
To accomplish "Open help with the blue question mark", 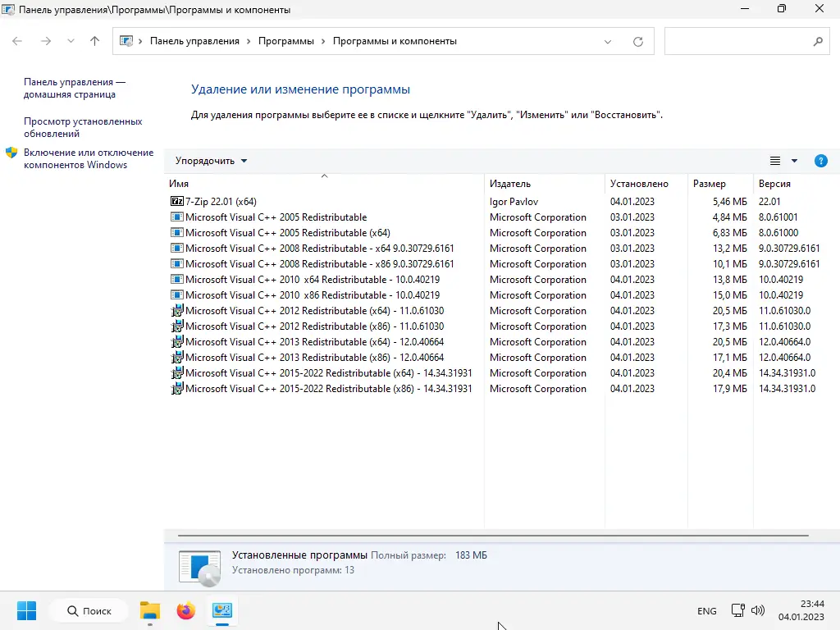I will pyautogui.click(x=820, y=161).
